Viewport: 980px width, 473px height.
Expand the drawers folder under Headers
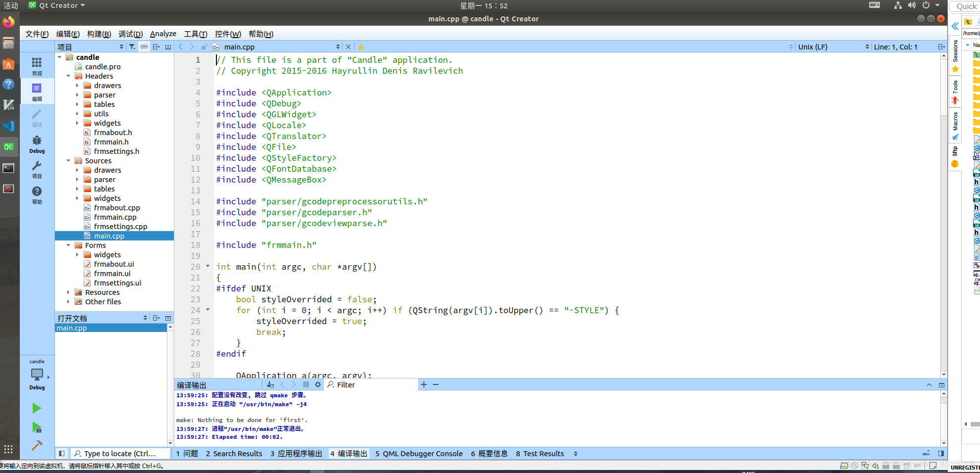click(x=77, y=85)
